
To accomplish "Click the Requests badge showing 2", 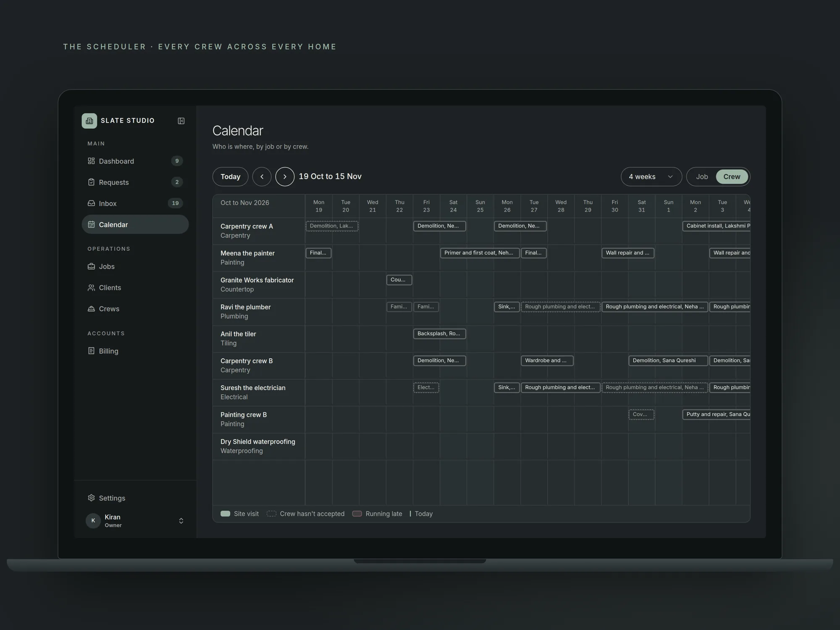I will pos(177,182).
